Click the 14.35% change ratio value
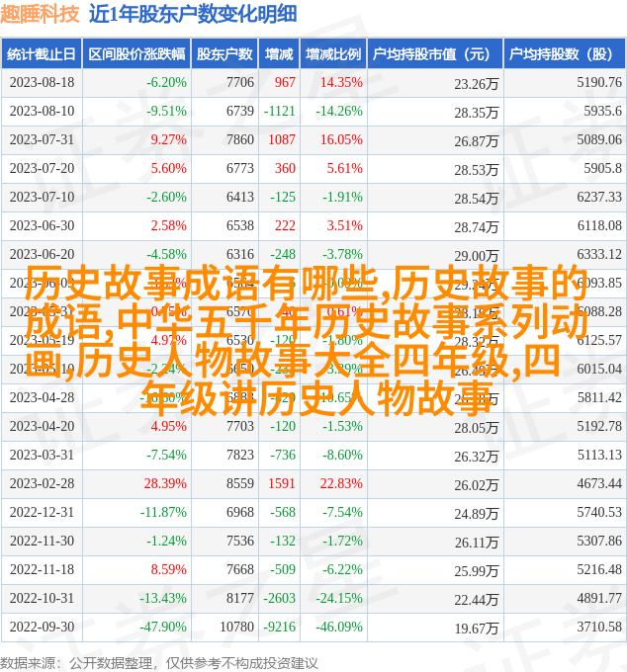The width and height of the screenshot is (627, 672). [341, 83]
